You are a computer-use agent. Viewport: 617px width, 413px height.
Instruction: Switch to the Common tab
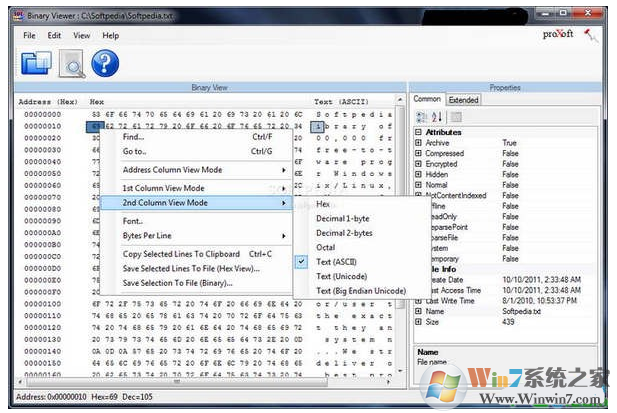[x=427, y=99]
